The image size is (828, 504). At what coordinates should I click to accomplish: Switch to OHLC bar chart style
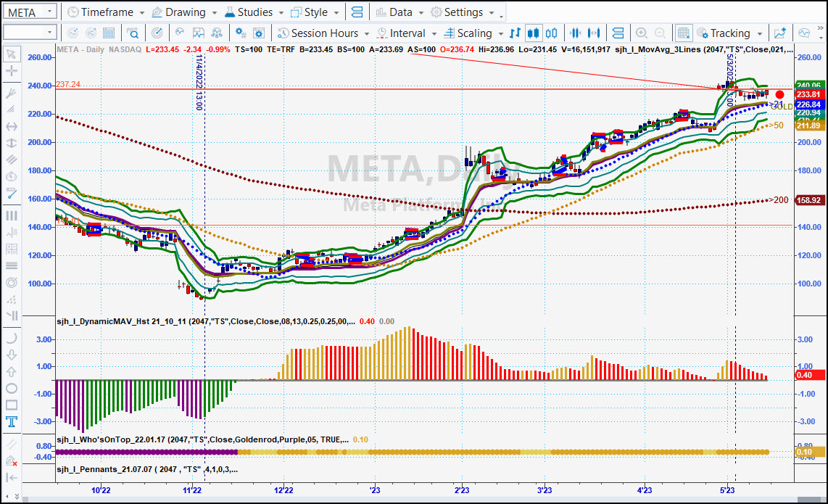[515, 33]
